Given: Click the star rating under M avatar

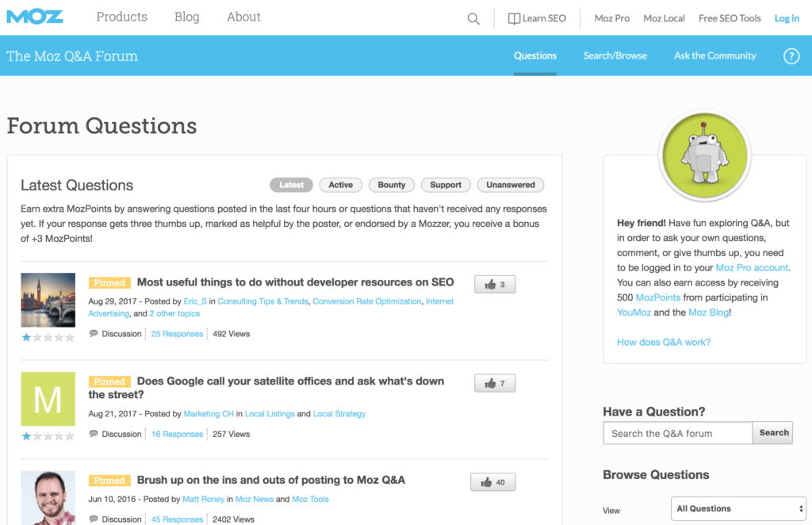Looking at the screenshot, I should tap(48, 436).
